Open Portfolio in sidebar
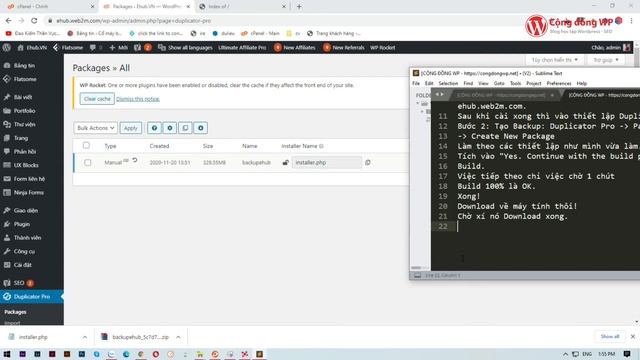The image size is (640, 360). tap(24, 111)
